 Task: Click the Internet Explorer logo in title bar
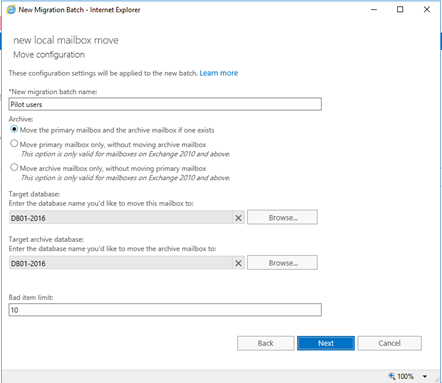[11, 10]
